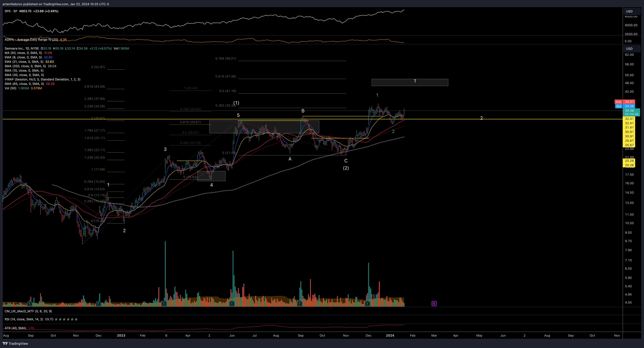The height and width of the screenshot is (348, 644).
Task: Click the 2024 label on time axis
Action: click(x=390, y=336)
